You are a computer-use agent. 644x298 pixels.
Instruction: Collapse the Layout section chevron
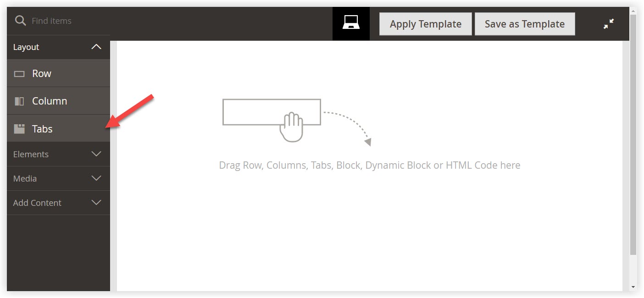(96, 47)
